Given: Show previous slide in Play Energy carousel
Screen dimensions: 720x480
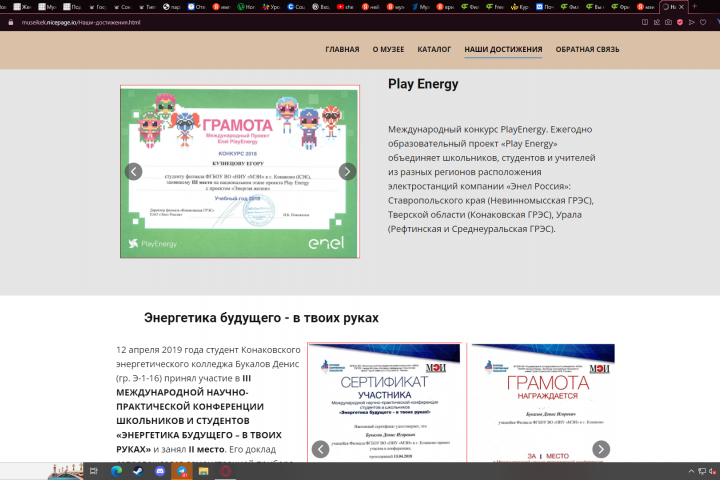Looking at the screenshot, I should click(134, 172).
